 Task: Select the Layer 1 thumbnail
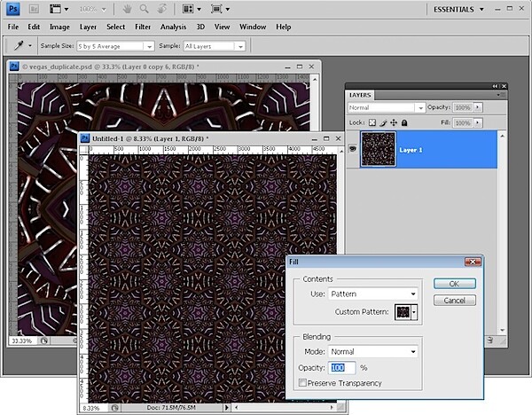pyautogui.click(x=378, y=149)
